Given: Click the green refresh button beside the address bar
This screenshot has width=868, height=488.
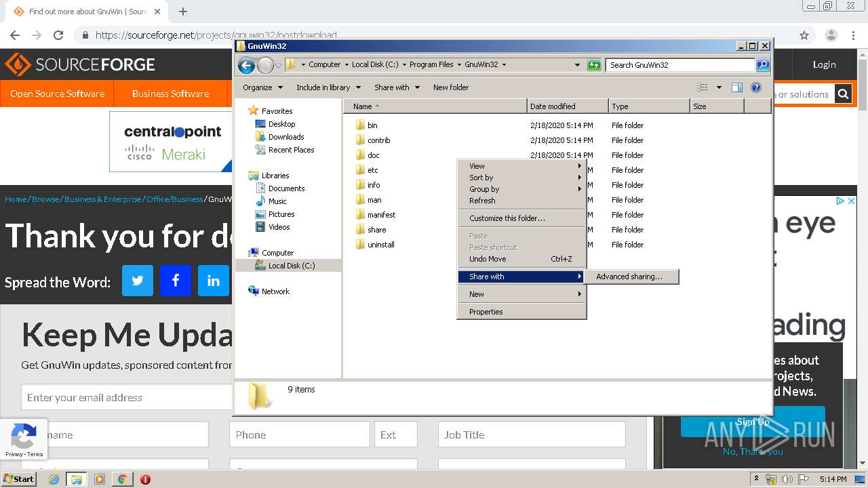Looking at the screenshot, I should 594,65.
